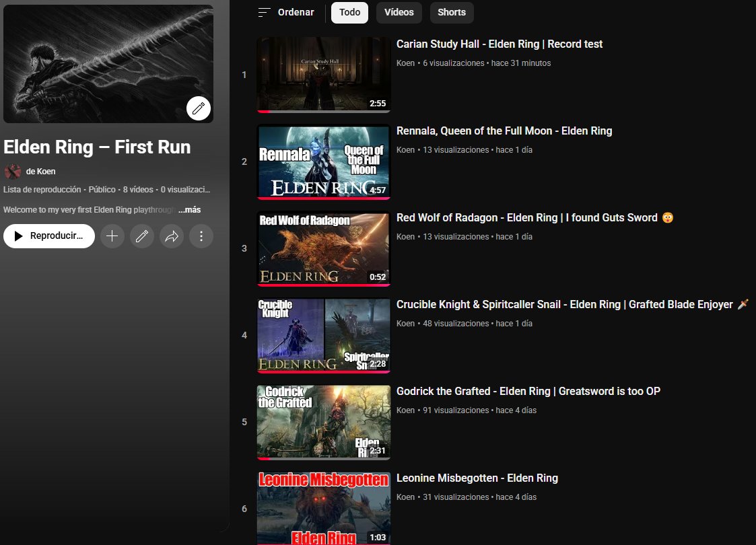The height and width of the screenshot is (545, 756).
Task: Click Red Wolf of Radagon watch progress bar
Action: point(324,285)
